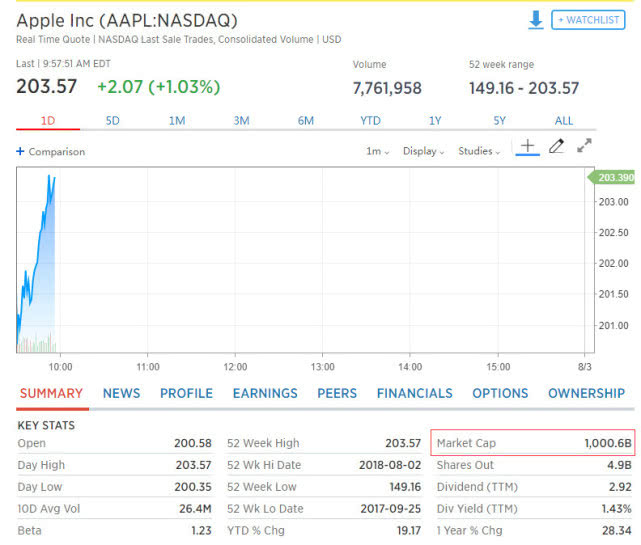Image resolution: width=641 pixels, height=545 pixels.
Task: Open the PROFILE tab
Action: tap(186, 393)
